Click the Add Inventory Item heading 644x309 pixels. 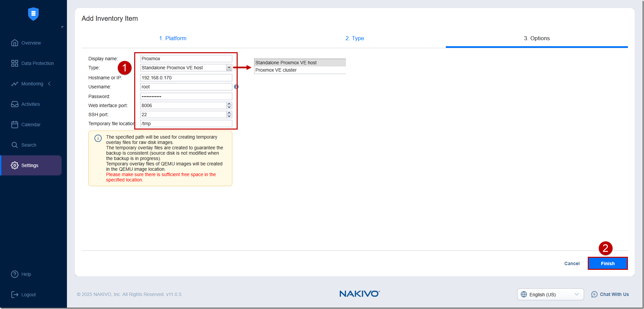coord(110,18)
